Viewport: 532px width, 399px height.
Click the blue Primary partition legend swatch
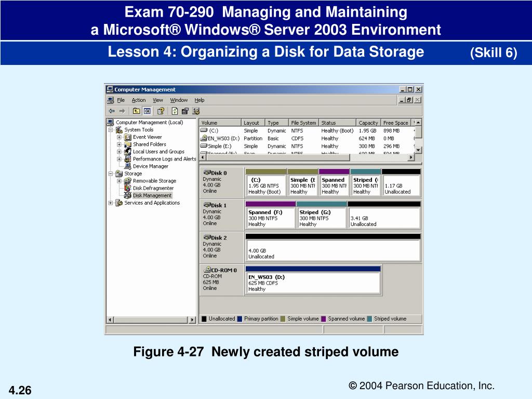point(240,319)
